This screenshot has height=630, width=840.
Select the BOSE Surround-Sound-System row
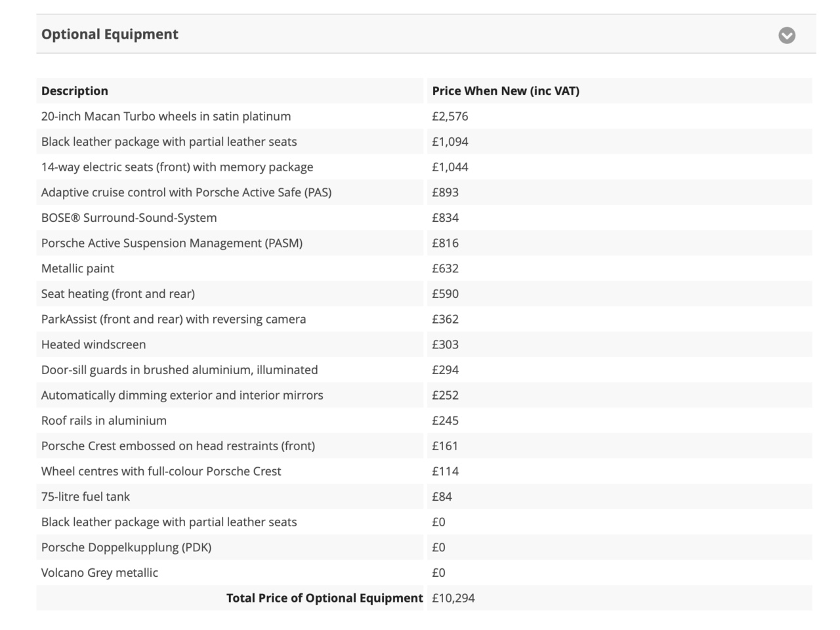coord(129,218)
